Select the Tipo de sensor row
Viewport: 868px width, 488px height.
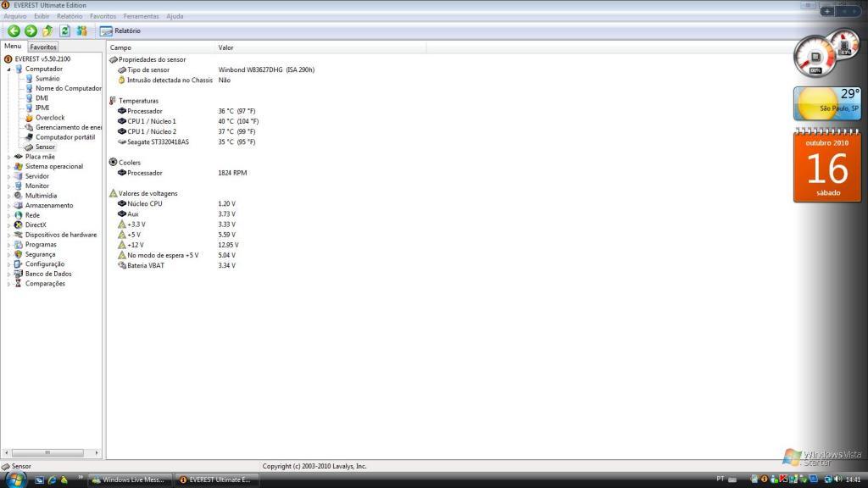tap(216, 69)
